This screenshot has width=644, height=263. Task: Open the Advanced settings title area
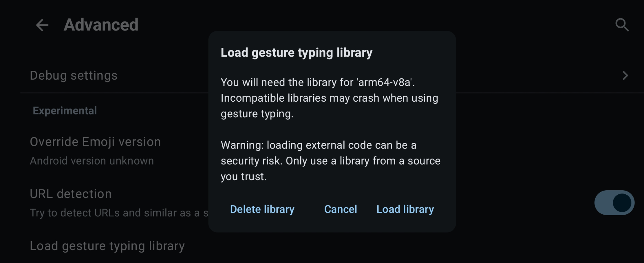[101, 25]
